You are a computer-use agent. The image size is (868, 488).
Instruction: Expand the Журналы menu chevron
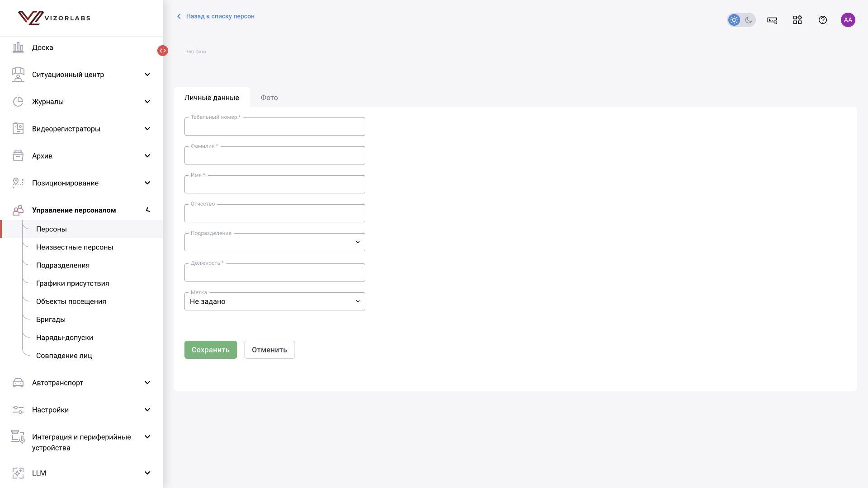click(x=147, y=102)
